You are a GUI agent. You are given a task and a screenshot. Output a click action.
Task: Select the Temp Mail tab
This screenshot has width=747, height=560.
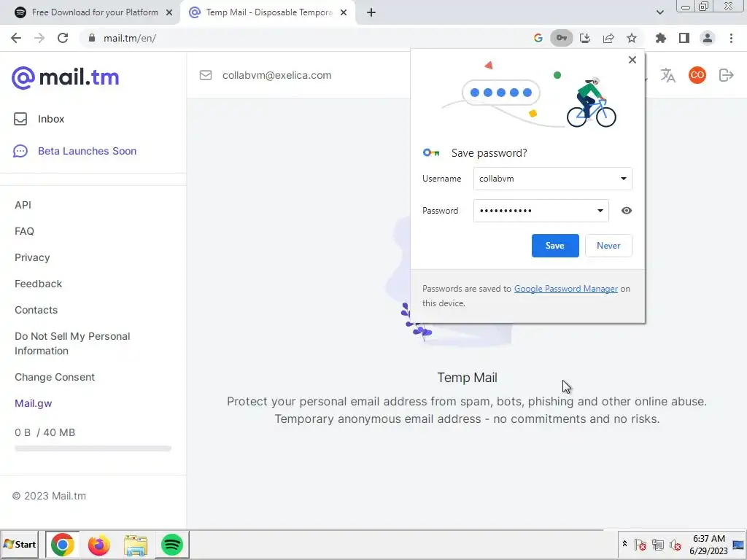point(269,12)
